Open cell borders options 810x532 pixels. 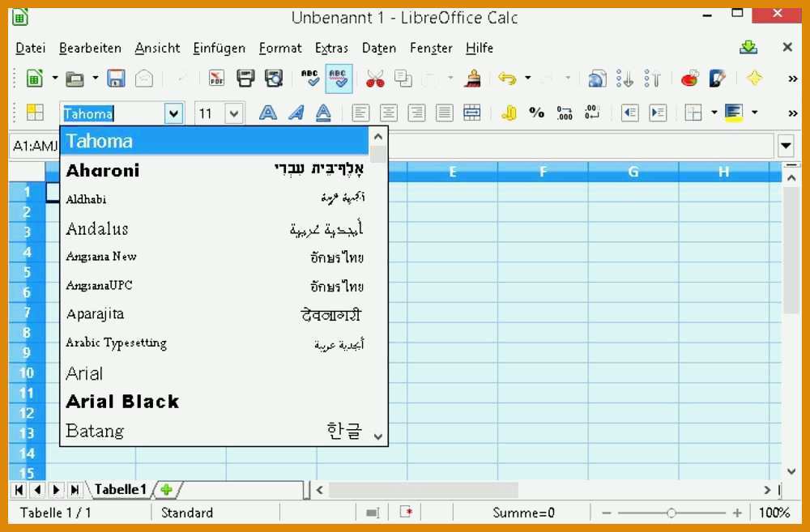(x=693, y=113)
